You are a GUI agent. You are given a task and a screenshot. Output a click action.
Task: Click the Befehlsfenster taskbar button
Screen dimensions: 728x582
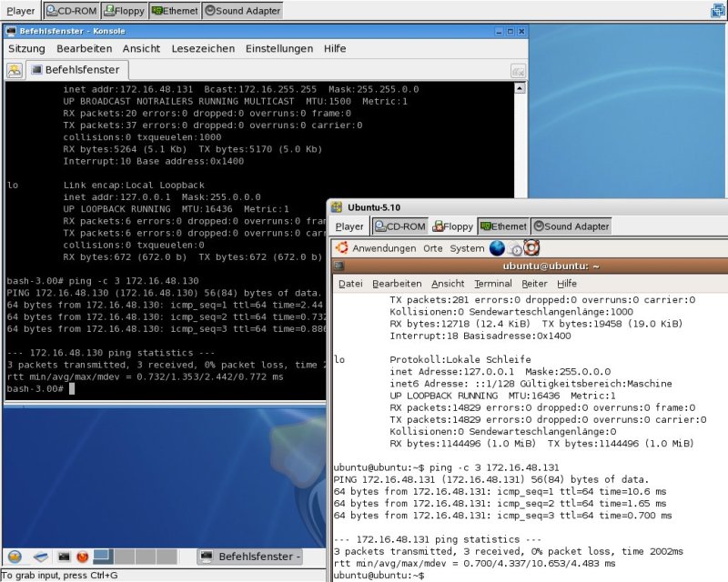tap(249, 557)
